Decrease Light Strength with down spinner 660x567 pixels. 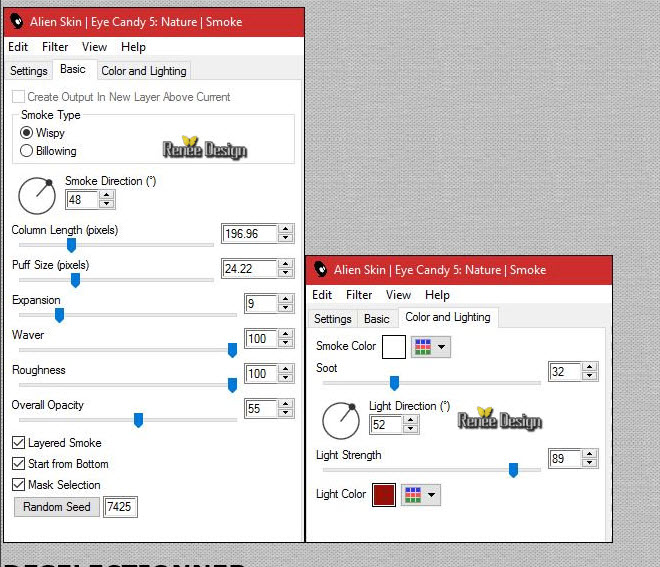point(590,463)
